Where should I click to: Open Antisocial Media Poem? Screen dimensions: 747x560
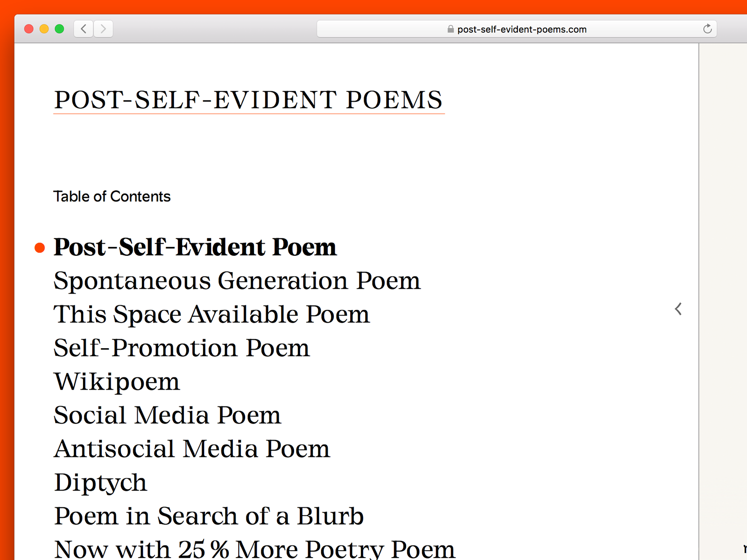pos(191,449)
